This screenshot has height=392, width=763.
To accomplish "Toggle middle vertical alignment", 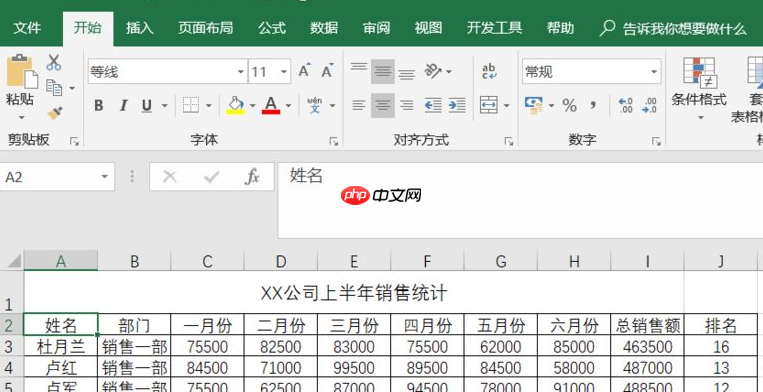I will [x=383, y=71].
